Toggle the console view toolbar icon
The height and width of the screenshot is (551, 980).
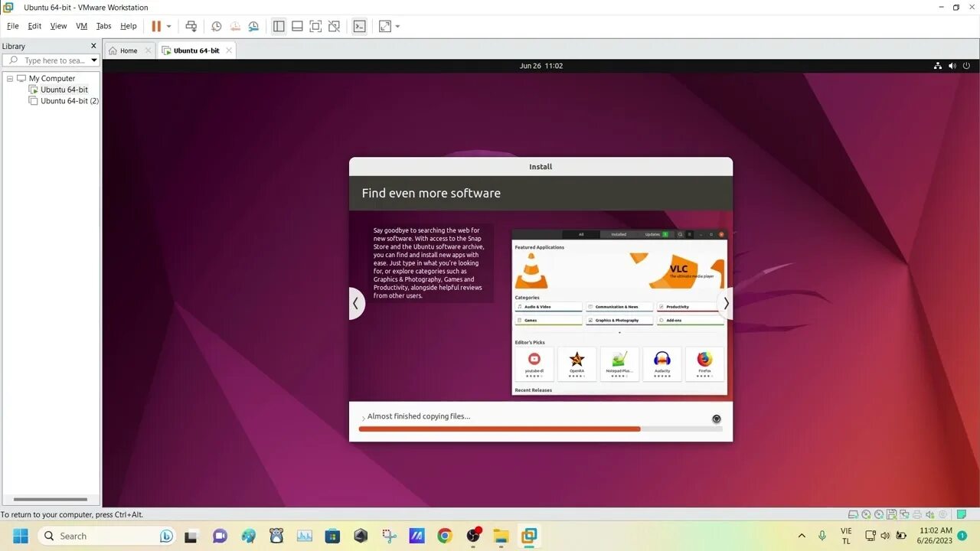point(359,26)
